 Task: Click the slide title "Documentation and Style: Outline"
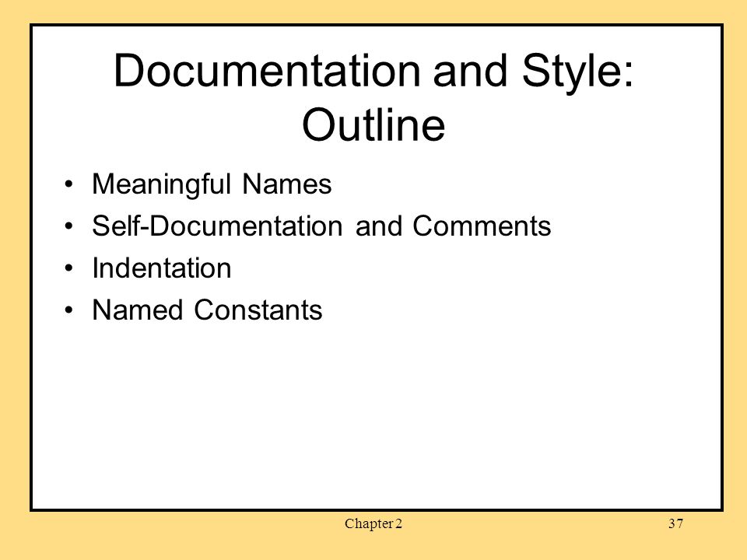point(373,97)
